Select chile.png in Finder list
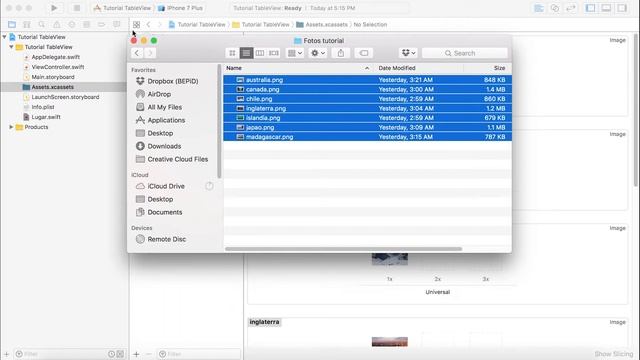640x360 pixels. [x=367, y=99]
